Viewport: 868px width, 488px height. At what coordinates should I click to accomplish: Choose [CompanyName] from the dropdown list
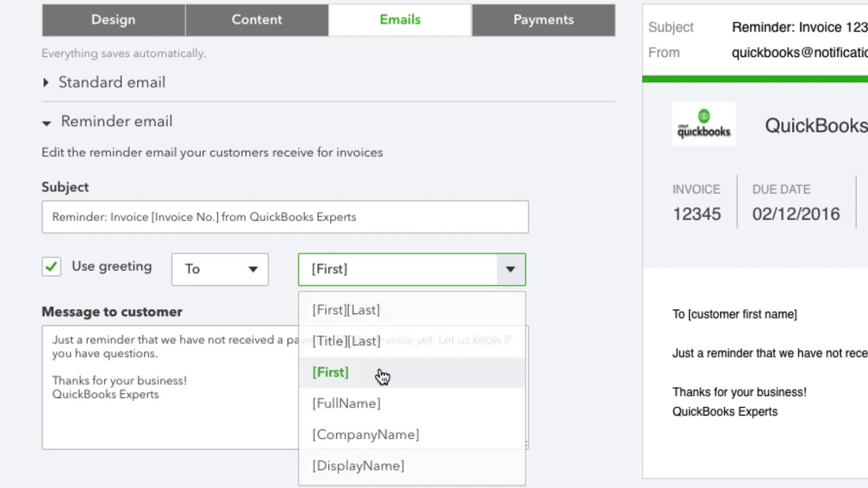click(366, 434)
